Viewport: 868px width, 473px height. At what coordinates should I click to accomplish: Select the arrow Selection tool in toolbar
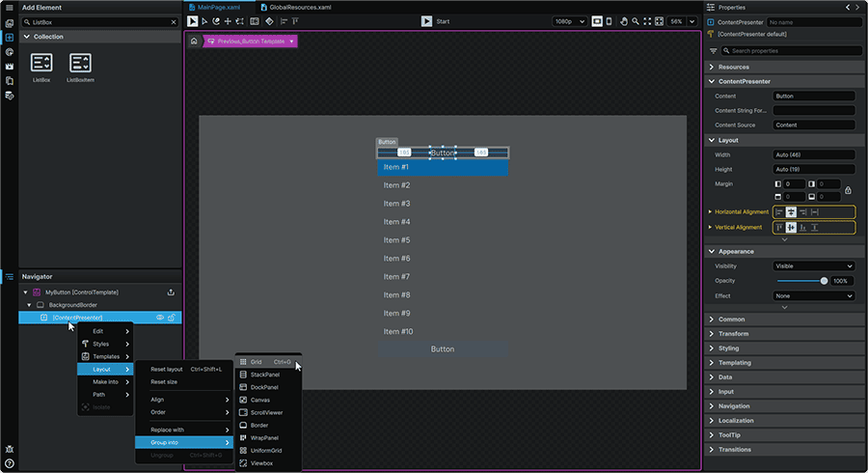point(192,21)
